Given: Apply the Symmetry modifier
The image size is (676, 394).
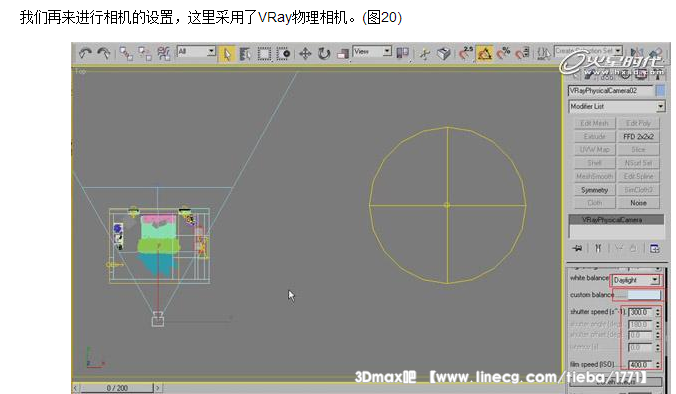Looking at the screenshot, I should tap(594, 190).
